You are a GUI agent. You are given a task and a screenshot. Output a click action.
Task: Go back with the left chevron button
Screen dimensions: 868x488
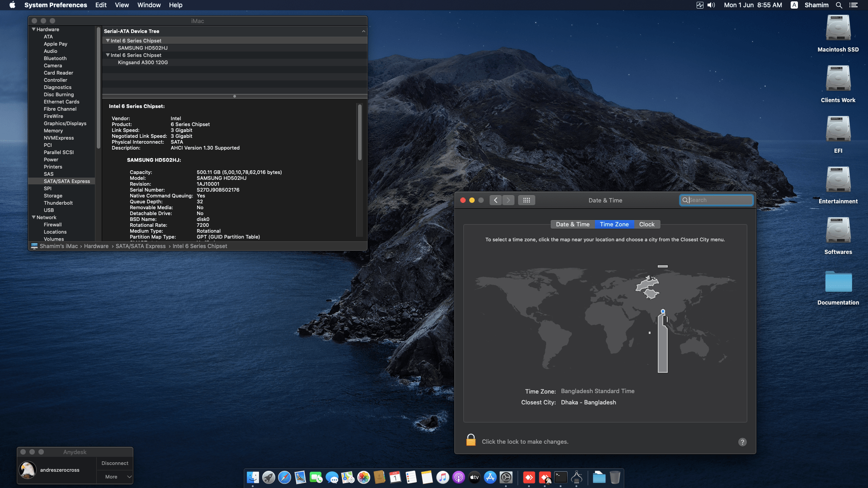(x=495, y=200)
